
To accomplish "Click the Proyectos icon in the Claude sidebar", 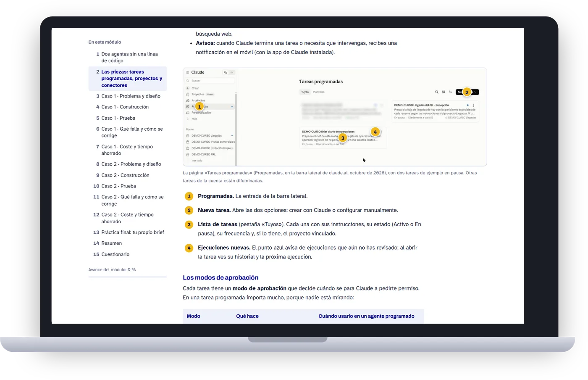I will pyautogui.click(x=188, y=94).
